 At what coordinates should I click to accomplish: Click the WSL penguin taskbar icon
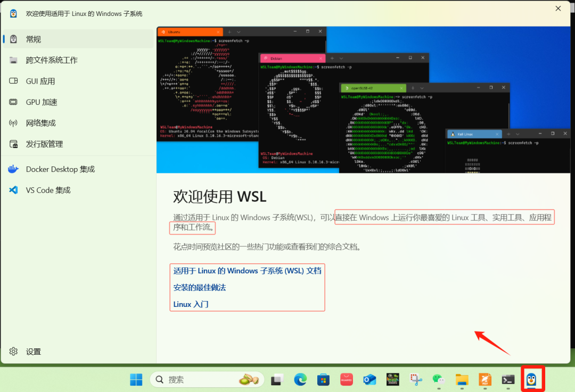pyautogui.click(x=531, y=380)
